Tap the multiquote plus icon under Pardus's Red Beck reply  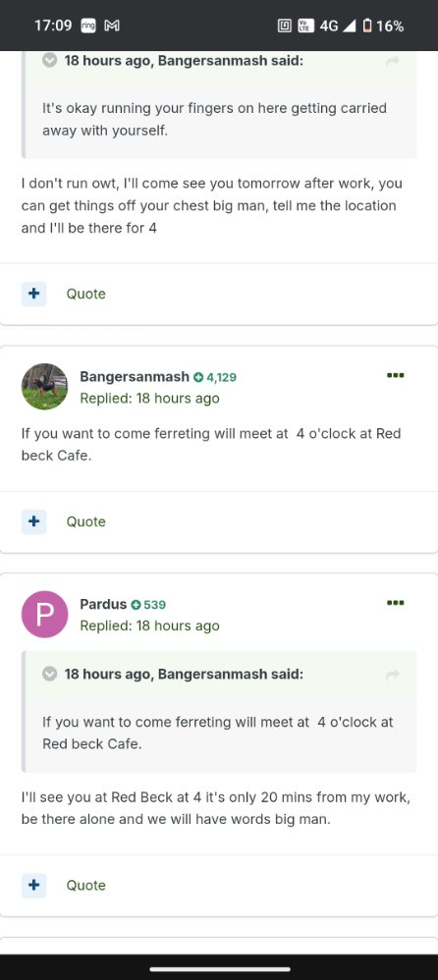33,885
